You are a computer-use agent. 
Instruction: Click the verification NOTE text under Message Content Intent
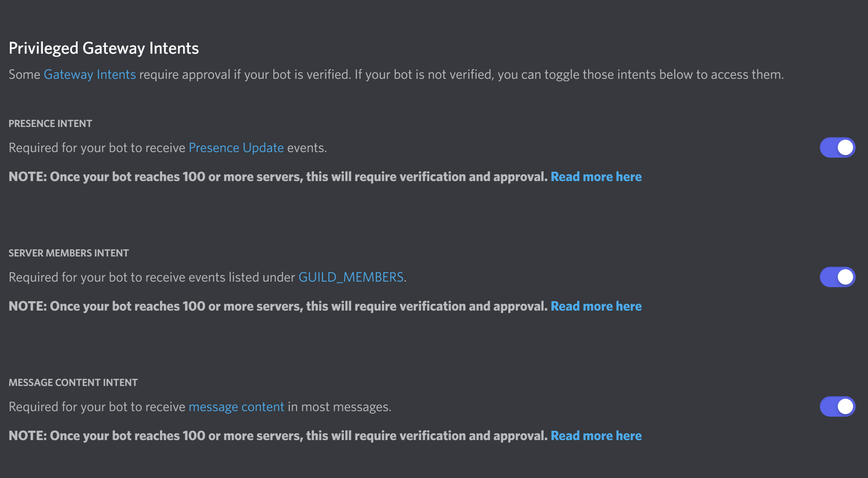click(278, 436)
